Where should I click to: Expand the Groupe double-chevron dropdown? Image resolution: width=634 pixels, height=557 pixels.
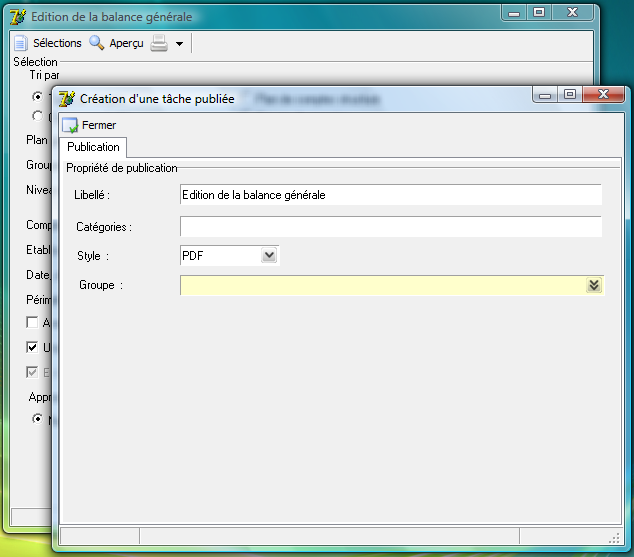[x=594, y=285]
